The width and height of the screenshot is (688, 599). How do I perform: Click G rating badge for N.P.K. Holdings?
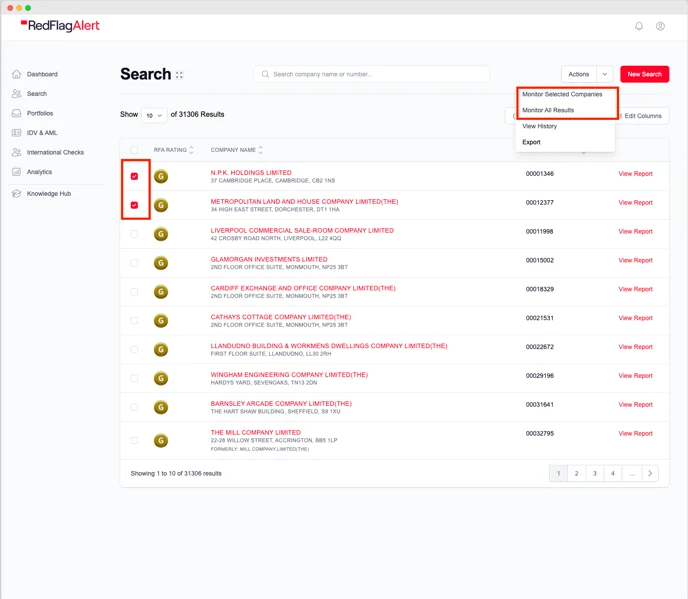point(161,176)
